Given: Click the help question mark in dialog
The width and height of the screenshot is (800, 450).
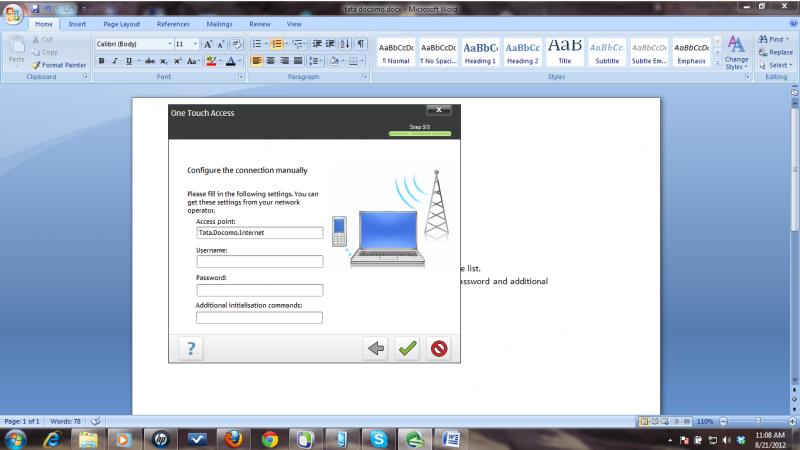Looking at the screenshot, I should pyautogui.click(x=191, y=348).
